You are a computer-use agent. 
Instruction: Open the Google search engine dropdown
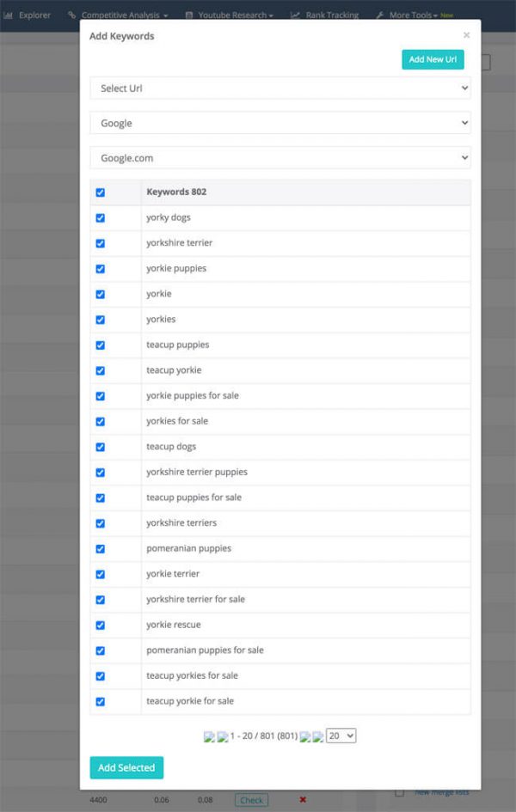(x=279, y=123)
